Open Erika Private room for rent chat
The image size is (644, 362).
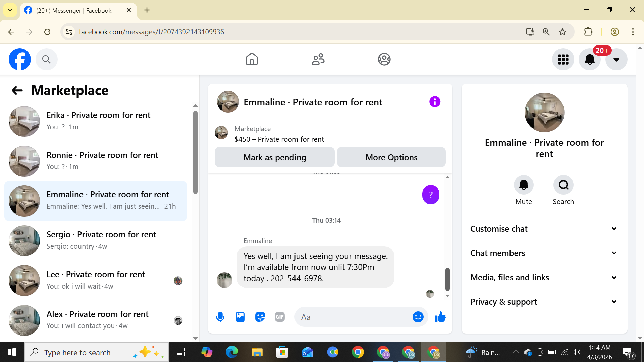96,121
